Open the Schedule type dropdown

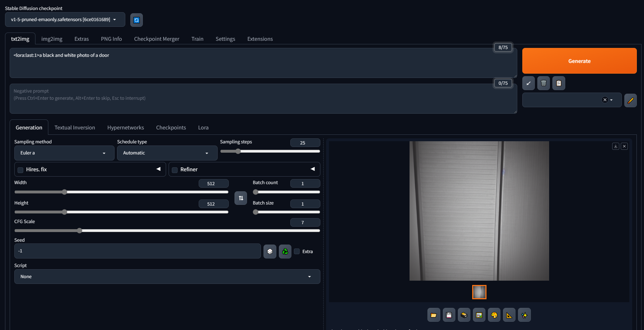coord(167,153)
